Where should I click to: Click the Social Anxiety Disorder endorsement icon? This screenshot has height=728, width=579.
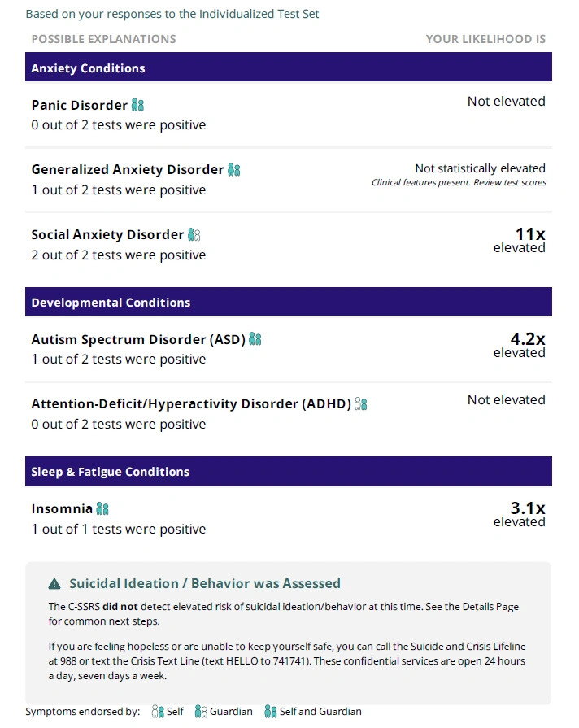194,235
